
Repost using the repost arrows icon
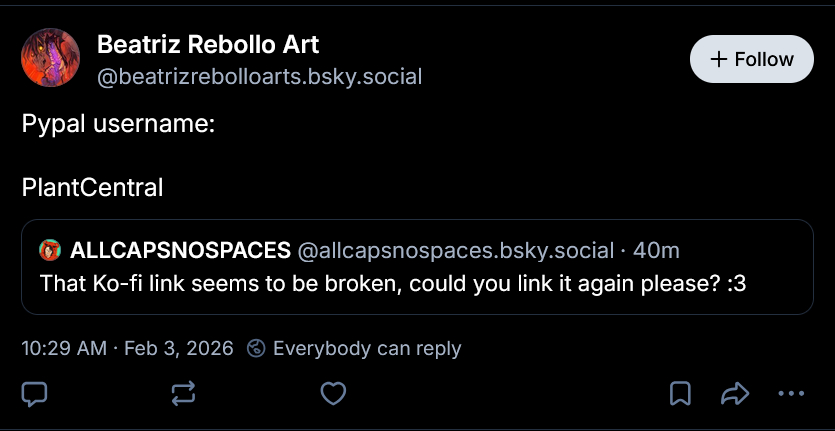pos(184,394)
